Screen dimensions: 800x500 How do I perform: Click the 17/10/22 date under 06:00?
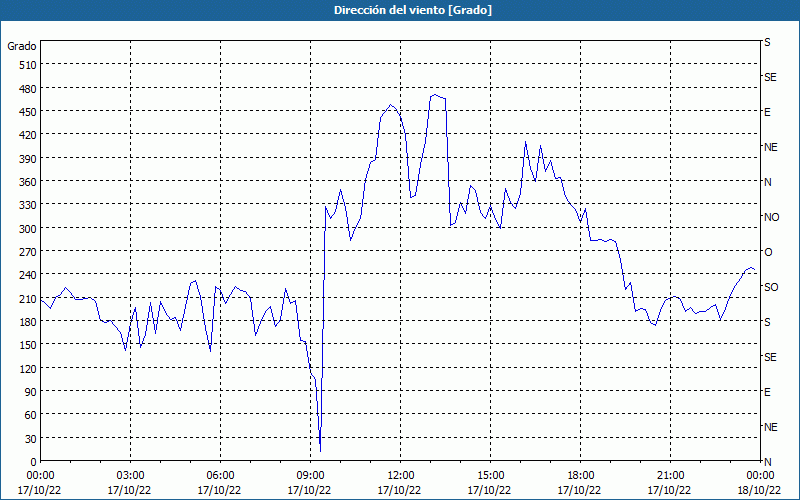point(219,490)
